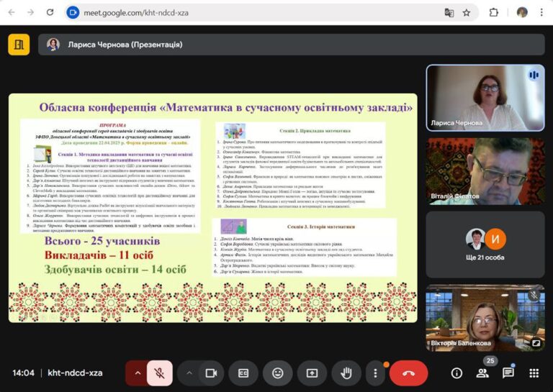Click the ПРОГРАМА heading on the slide
This screenshot has height=392, width=553.
113,125
